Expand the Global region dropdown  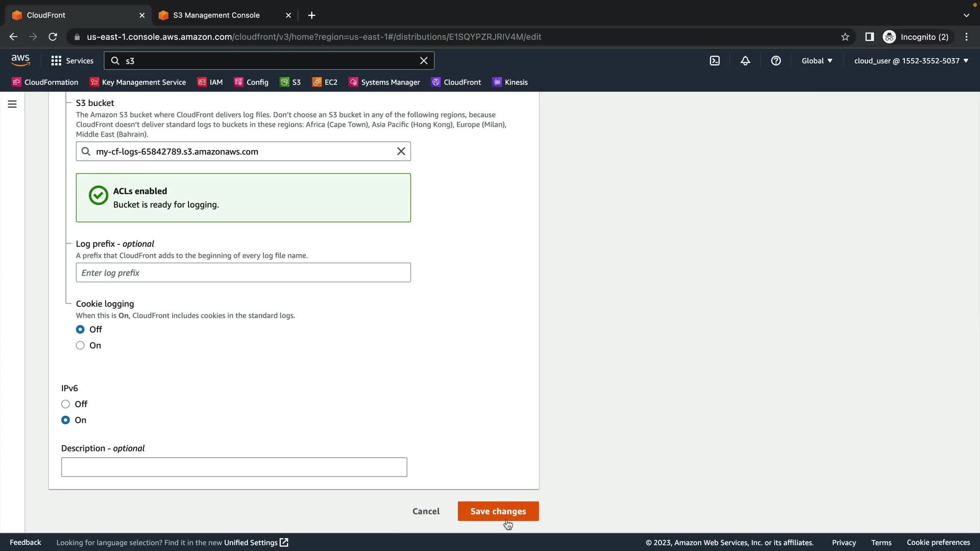point(817,61)
